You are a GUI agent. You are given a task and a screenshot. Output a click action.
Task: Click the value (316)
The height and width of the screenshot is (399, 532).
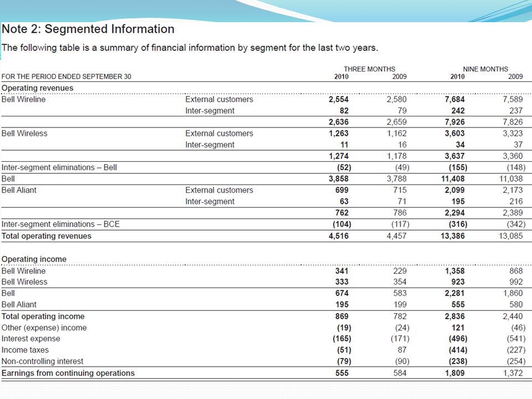tap(458, 224)
